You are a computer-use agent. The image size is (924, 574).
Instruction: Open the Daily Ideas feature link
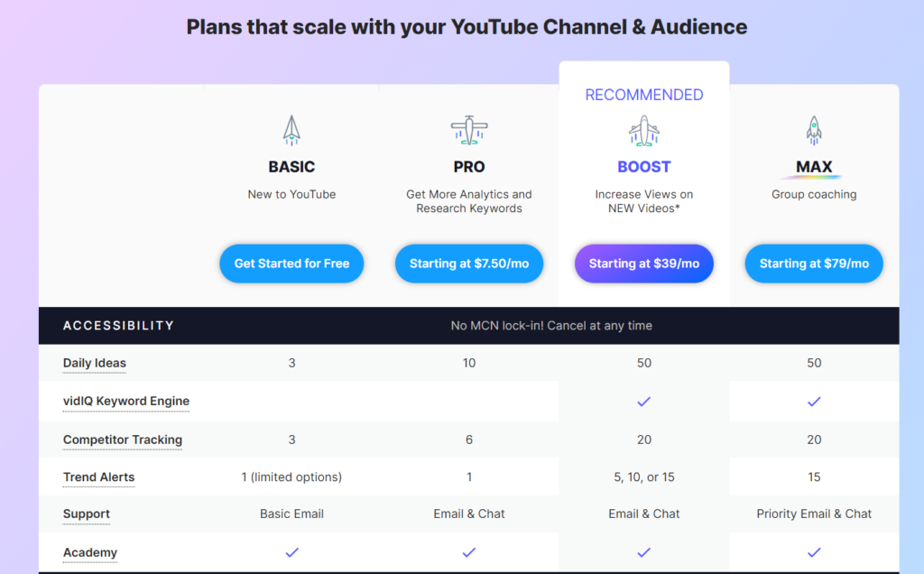pos(94,363)
